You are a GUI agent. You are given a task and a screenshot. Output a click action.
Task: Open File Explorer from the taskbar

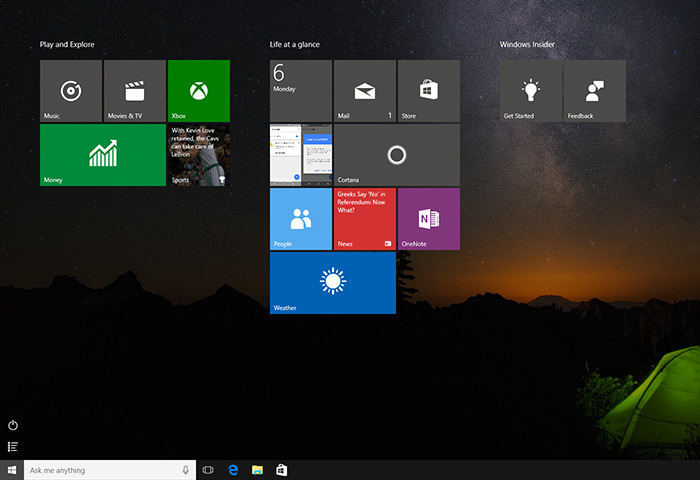[257, 470]
